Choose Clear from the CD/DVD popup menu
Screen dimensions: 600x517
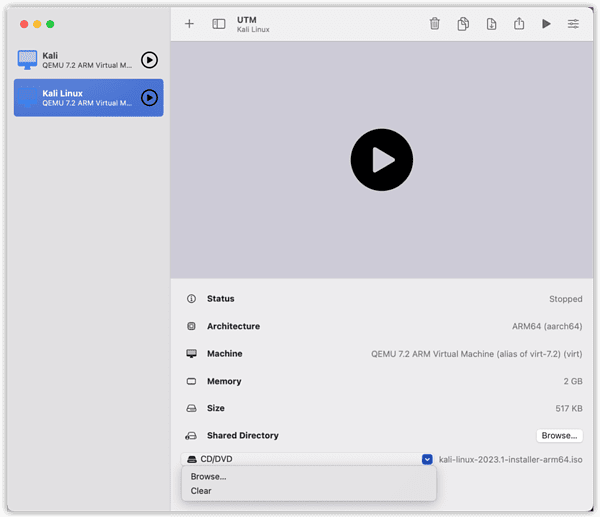pyautogui.click(x=201, y=491)
